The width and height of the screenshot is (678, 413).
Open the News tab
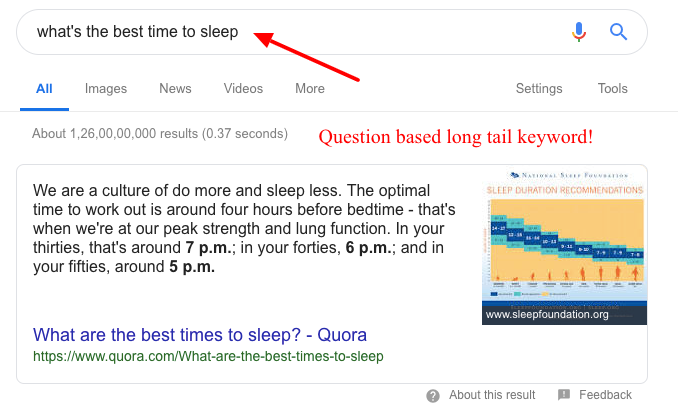(x=175, y=89)
